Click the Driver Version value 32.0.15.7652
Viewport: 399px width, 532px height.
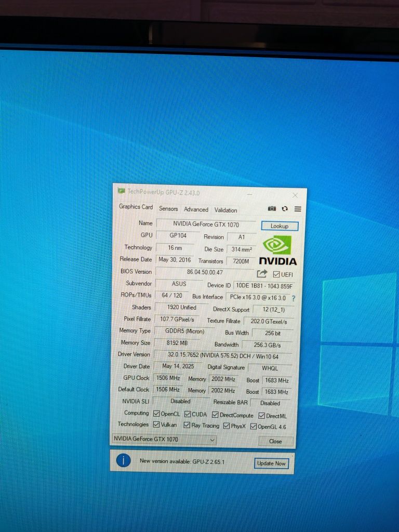[223, 356]
